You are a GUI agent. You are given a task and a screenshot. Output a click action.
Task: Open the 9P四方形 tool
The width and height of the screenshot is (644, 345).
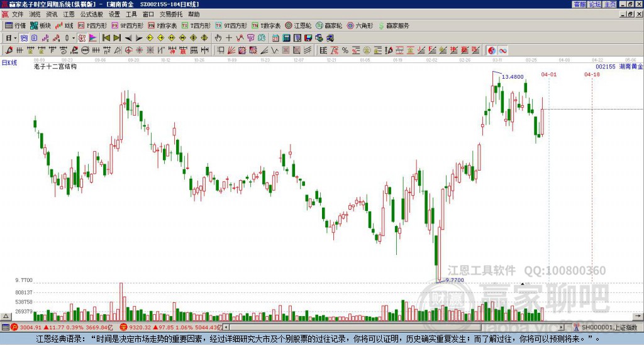(x=128, y=25)
